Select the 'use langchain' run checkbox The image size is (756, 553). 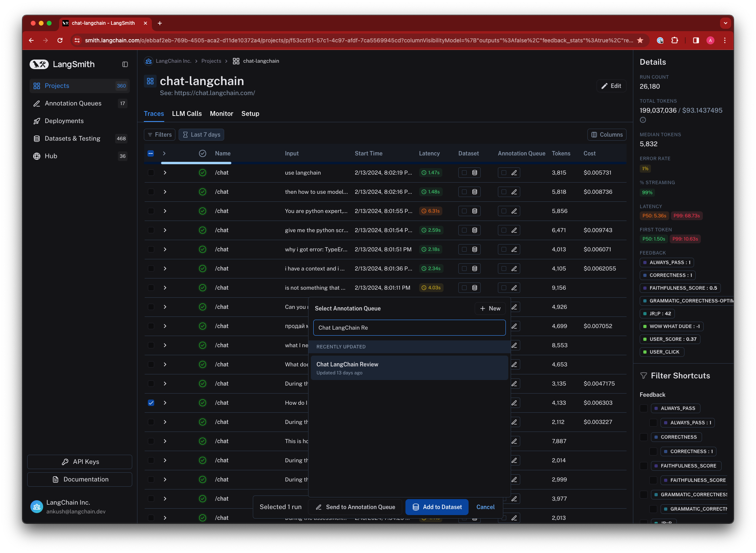click(x=151, y=173)
